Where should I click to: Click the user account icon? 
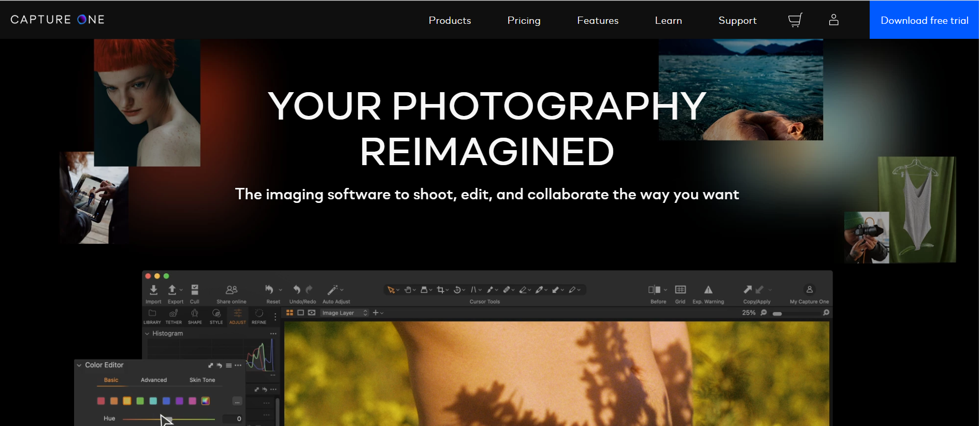[833, 20]
